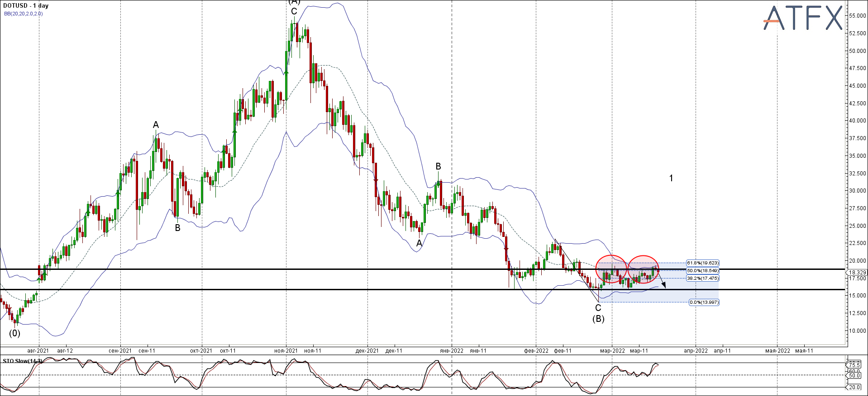Click the stochastic 20.0 level tag

[854, 387]
